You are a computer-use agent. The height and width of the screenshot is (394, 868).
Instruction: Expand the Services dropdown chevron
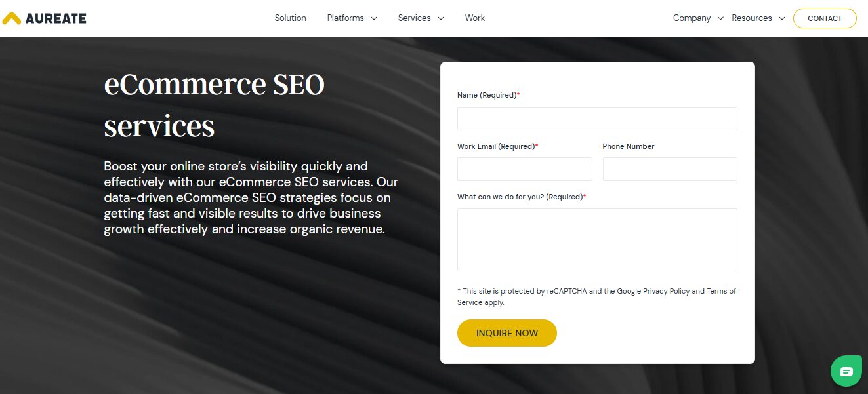(x=441, y=18)
